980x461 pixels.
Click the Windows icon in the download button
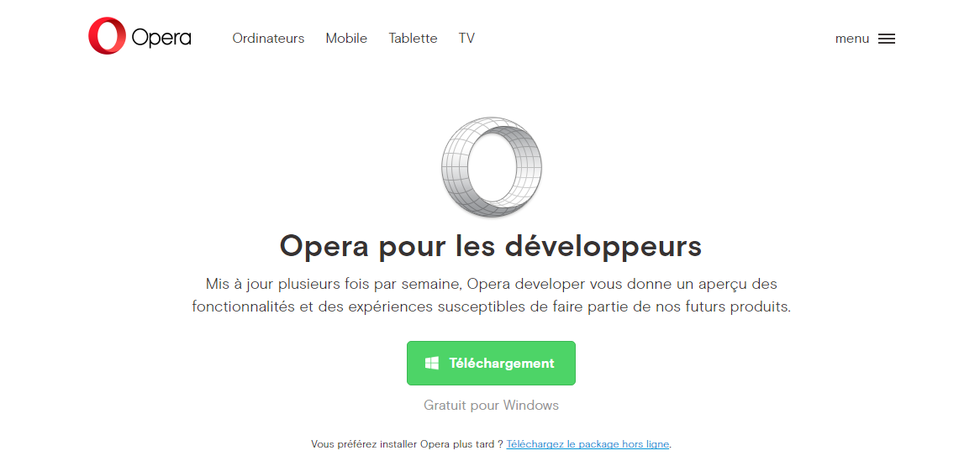tap(432, 363)
